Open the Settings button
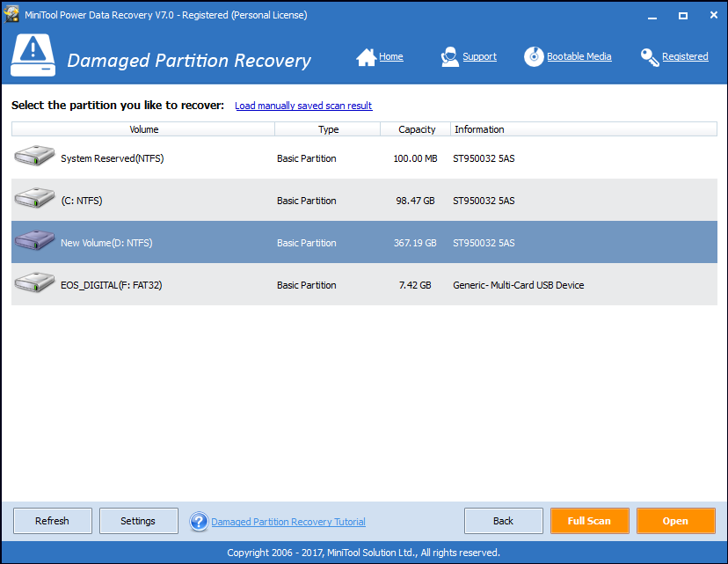The width and height of the screenshot is (728, 564). click(138, 521)
